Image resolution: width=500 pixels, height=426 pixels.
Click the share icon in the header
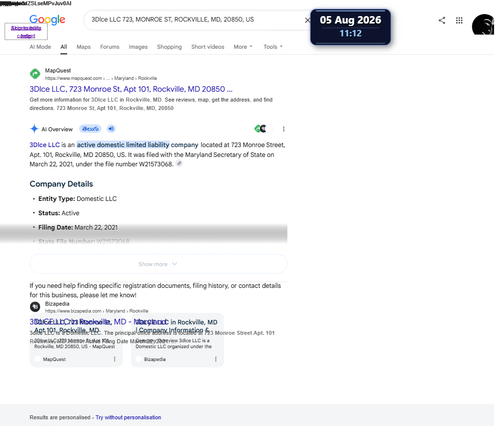click(x=442, y=20)
